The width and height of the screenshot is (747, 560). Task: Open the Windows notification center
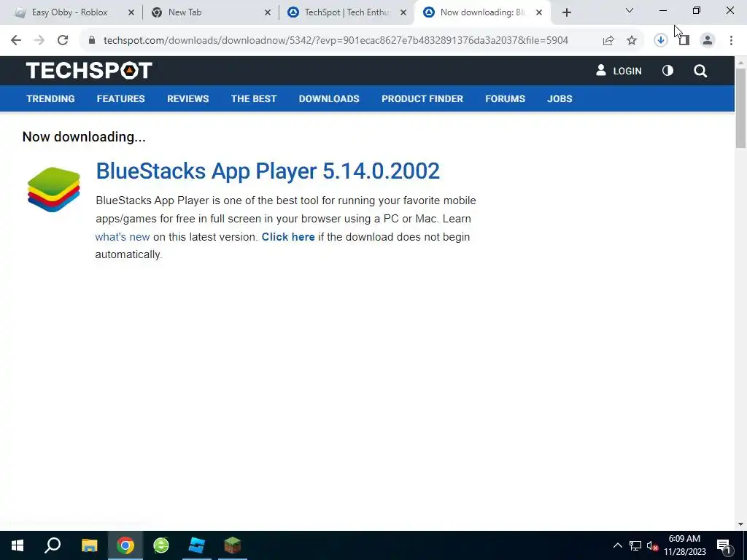(724, 545)
